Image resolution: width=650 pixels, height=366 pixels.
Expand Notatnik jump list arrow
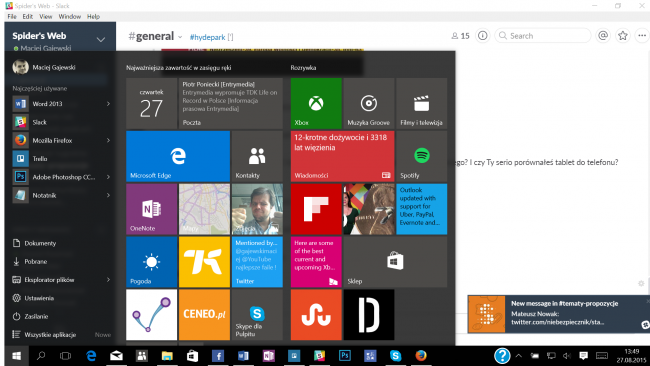[x=108, y=195]
